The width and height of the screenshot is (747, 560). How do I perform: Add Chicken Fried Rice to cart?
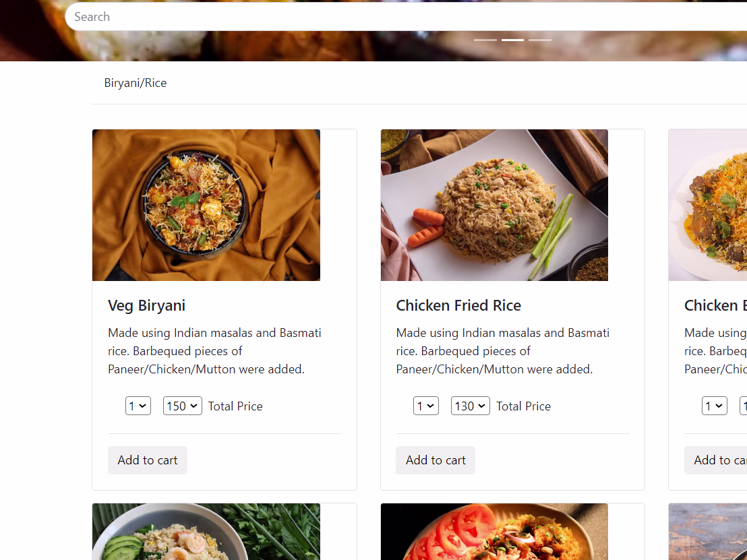pyautogui.click(x=436, y=460)
